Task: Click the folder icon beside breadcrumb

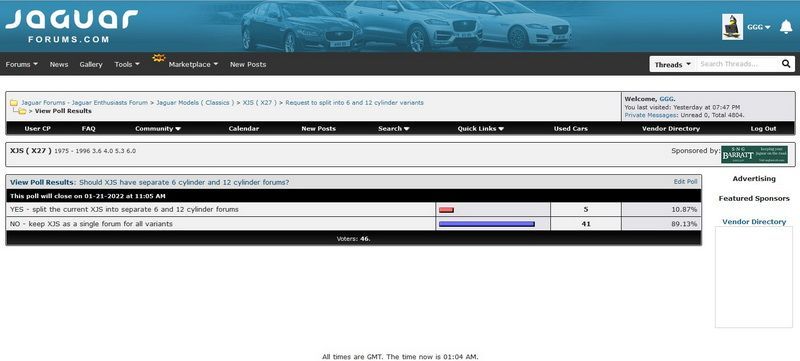Action: (14, 102)
